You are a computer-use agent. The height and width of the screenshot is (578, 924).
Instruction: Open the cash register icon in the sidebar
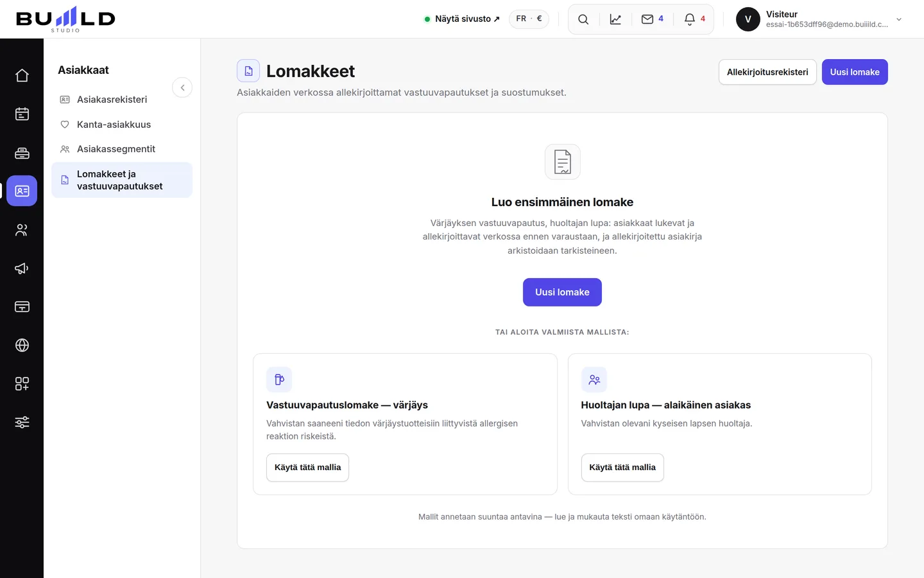(22, 153)
